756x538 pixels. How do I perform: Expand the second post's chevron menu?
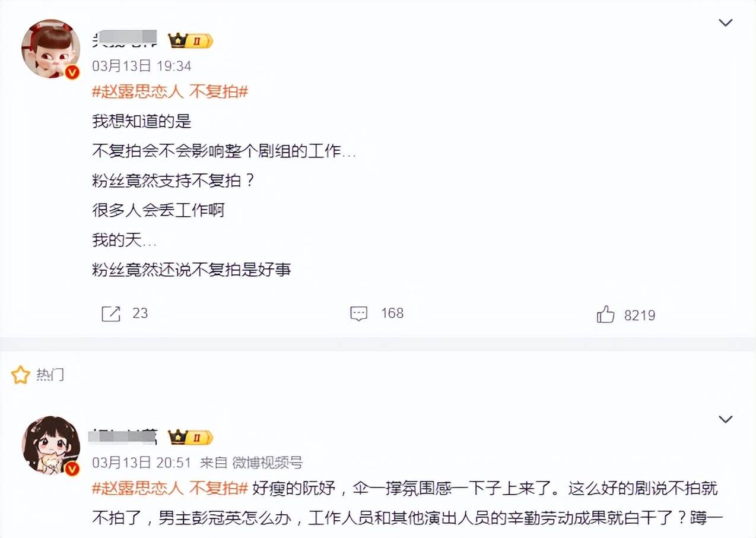(725, 420)
